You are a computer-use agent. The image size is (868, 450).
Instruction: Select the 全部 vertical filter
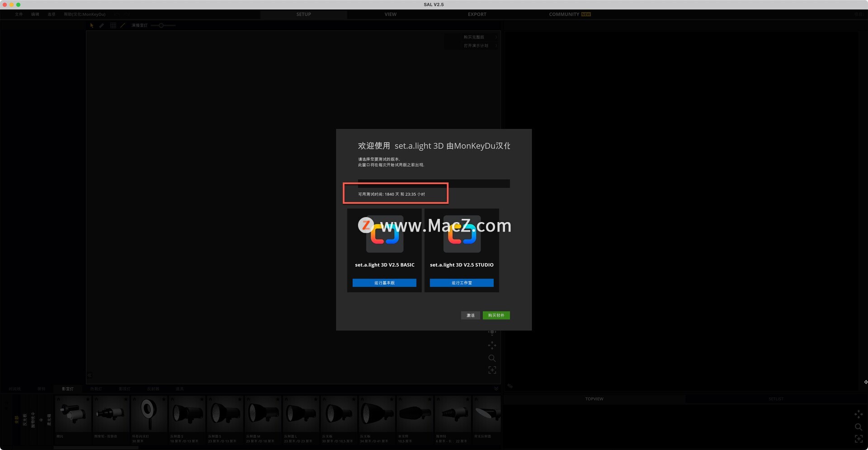click(x=16, y=420)
